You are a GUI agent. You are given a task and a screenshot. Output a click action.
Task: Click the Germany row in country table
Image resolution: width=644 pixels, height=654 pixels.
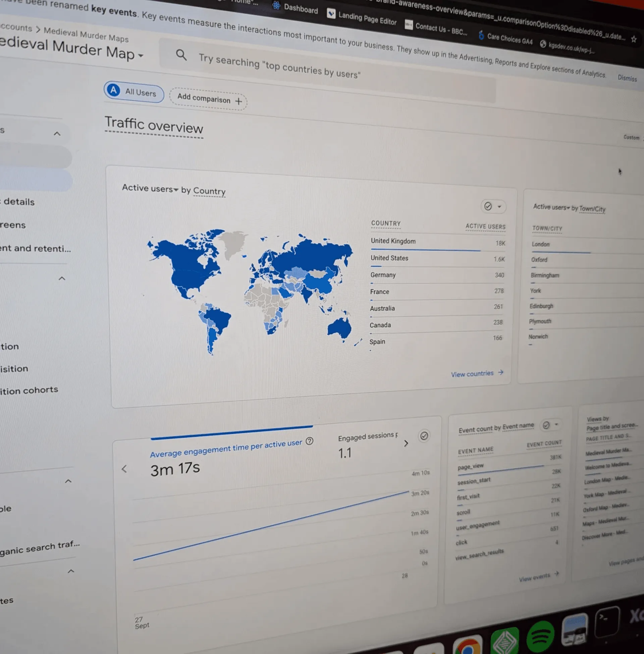coord(437,275)
